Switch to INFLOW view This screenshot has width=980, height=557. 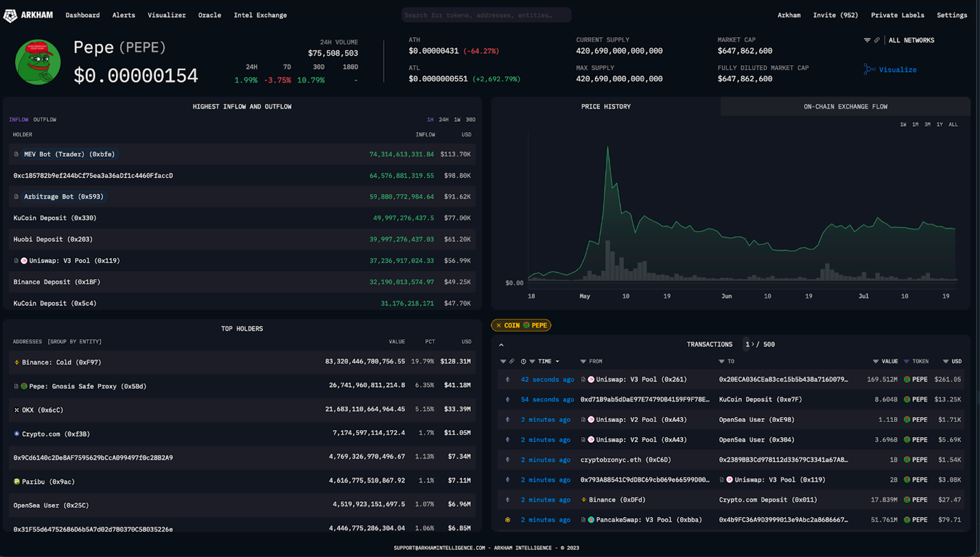19,120
